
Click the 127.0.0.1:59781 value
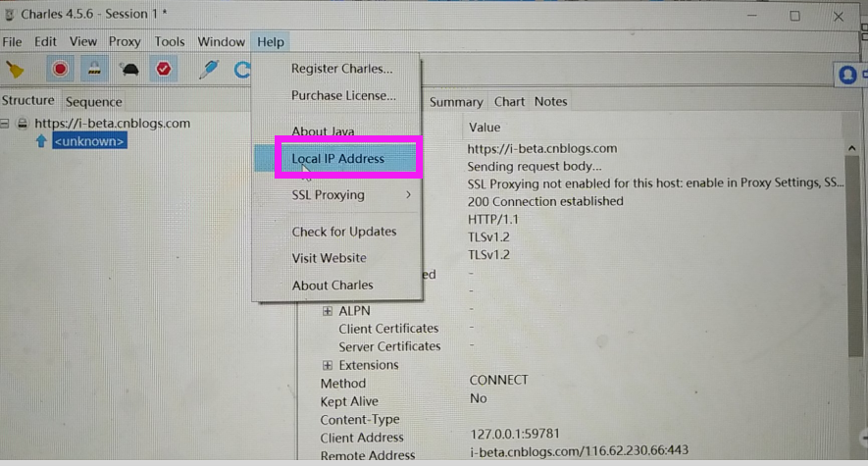pyautogui.click(x=515, y=434)
